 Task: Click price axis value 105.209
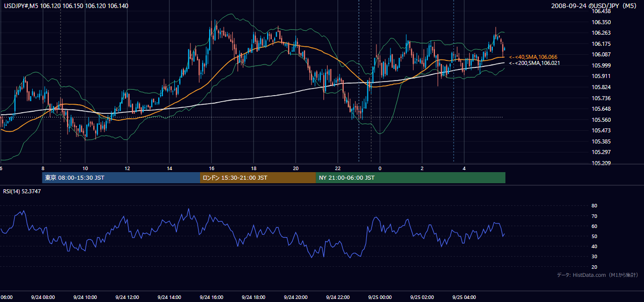[x=601, y=163]
